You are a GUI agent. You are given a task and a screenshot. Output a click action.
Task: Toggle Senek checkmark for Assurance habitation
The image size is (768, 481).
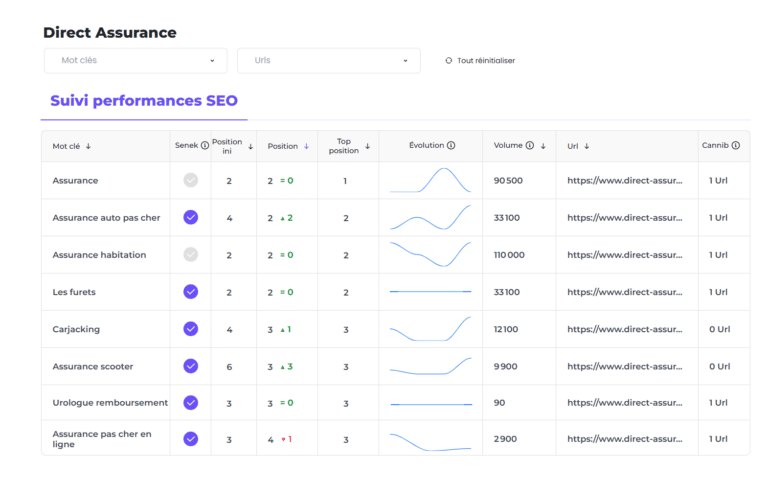tap(190, 254)
